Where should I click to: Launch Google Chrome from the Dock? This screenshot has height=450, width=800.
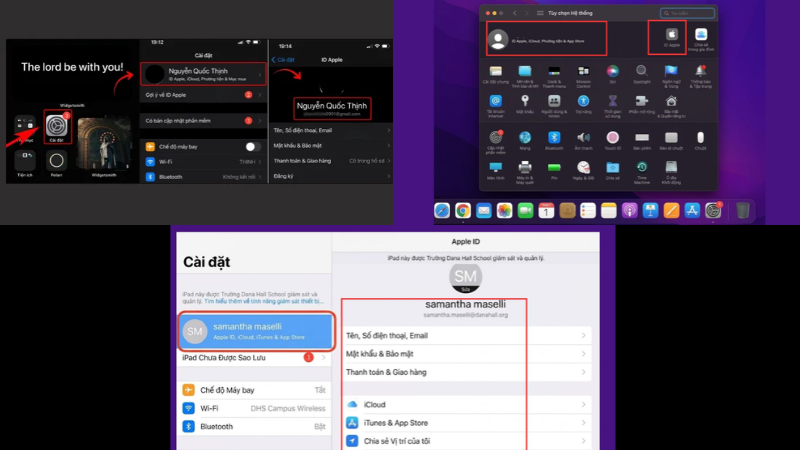(463, 210)
